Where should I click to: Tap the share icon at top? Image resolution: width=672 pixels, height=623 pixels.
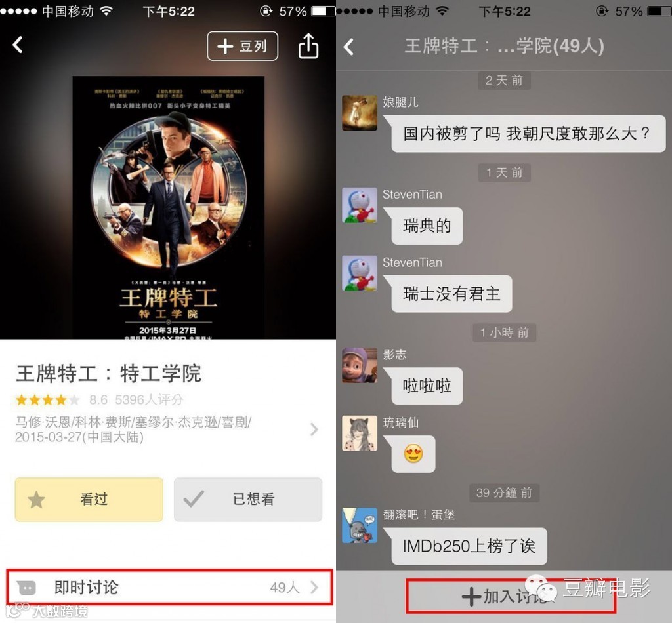tap(308, 46)
